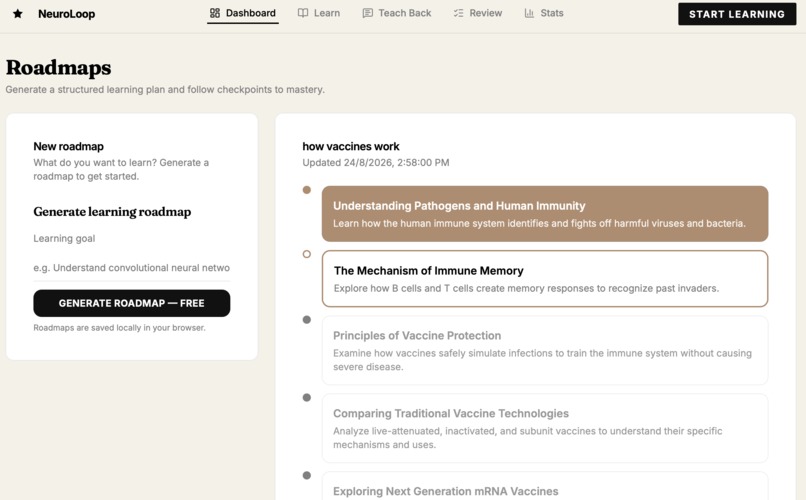Click the NeuroLoop star logo icon
Screen dimensions: 806x500
pos(17,14)
